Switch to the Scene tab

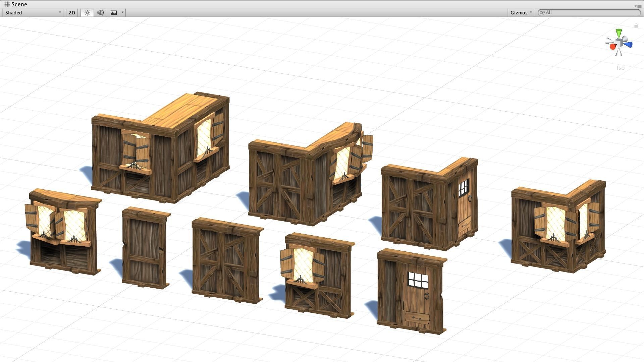coord(16,4)
